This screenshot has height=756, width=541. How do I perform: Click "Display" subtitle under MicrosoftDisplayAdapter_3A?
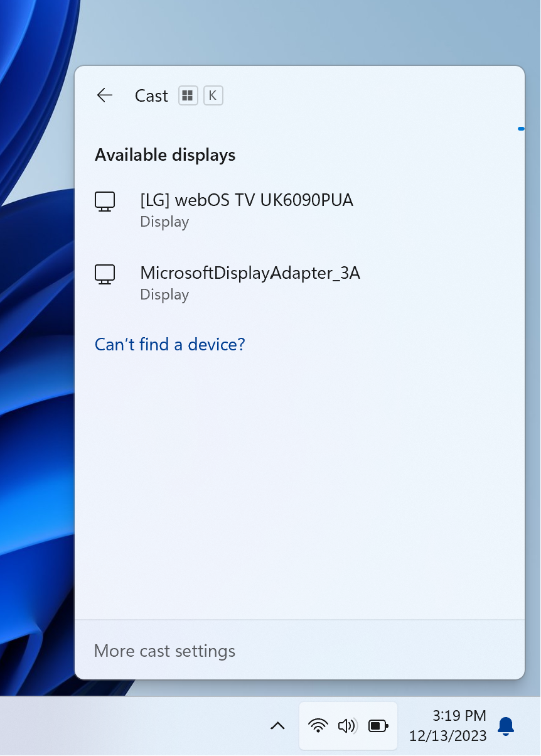pos(164,294)
